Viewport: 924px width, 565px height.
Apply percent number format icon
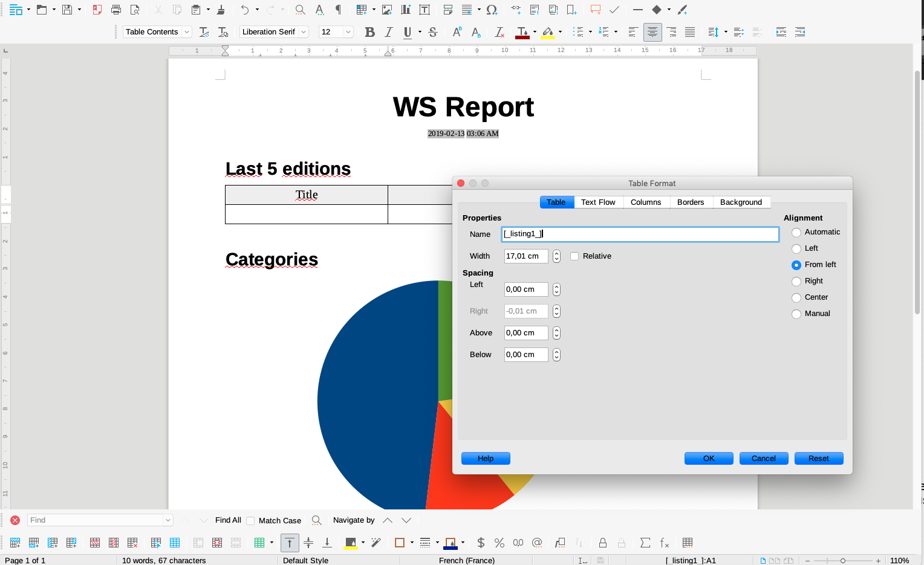pyautogui.click(x=499, y=543)
